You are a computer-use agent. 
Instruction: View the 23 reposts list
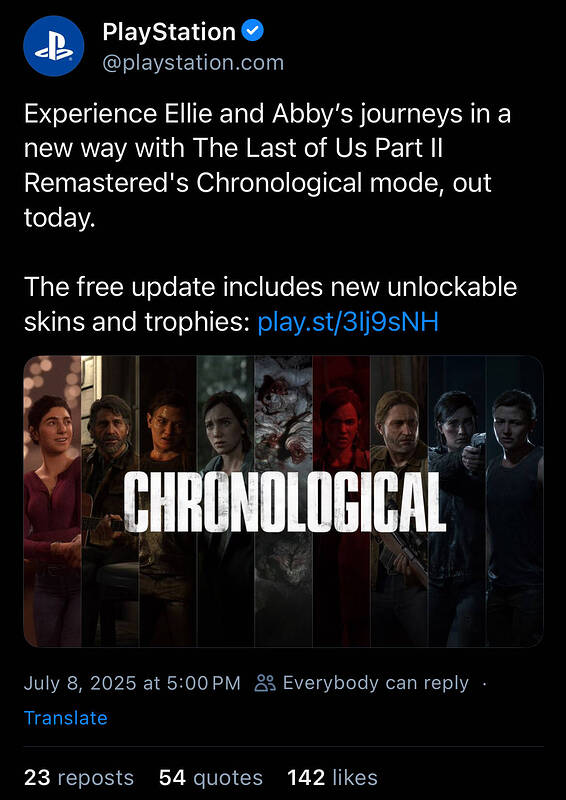79,778
